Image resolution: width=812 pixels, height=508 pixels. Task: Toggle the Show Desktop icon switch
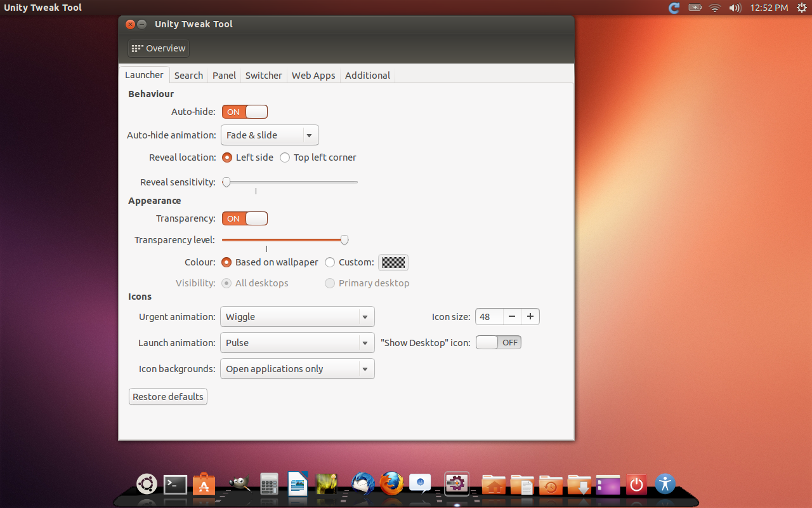point(498,342)
